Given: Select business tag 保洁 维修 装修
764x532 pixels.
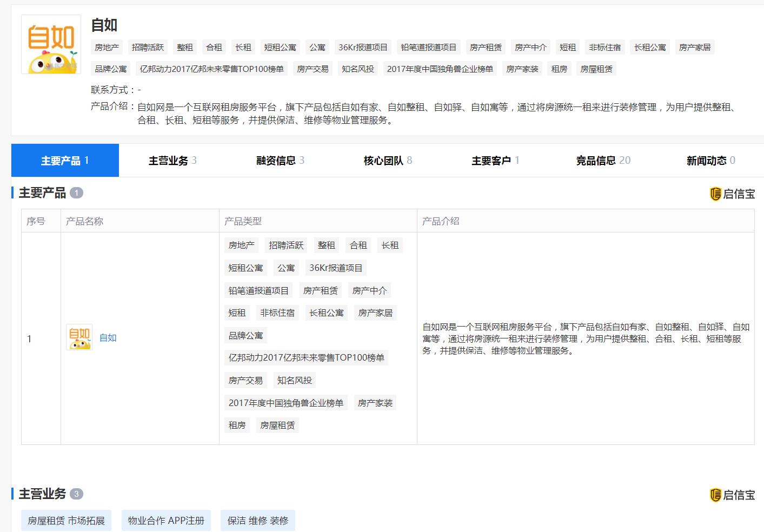Looking at the screenshot, I should click(x=258, y=521).
